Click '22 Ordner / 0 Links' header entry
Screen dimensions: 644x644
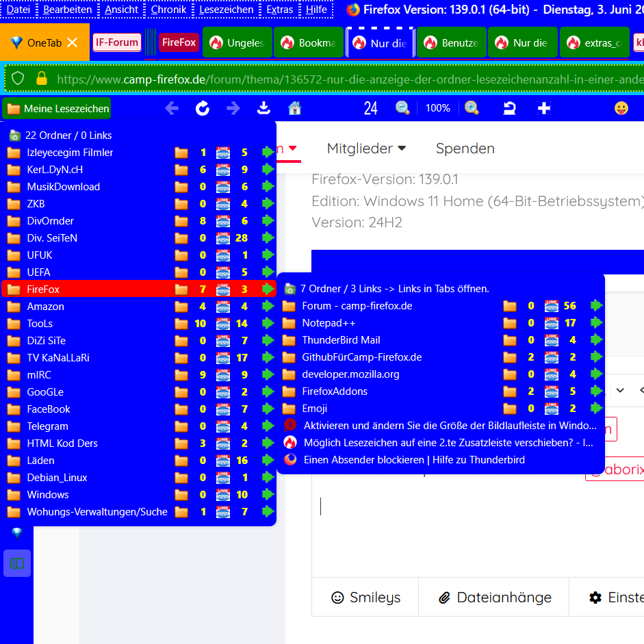click(x=139, y=136)
